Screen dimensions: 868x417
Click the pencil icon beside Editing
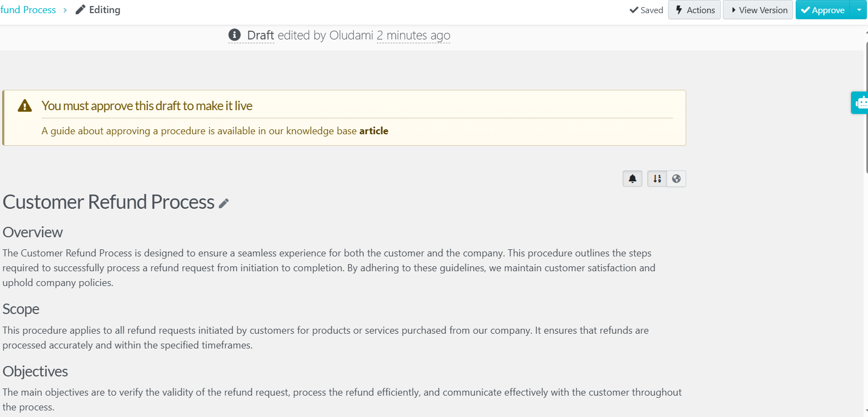(81, 10)
